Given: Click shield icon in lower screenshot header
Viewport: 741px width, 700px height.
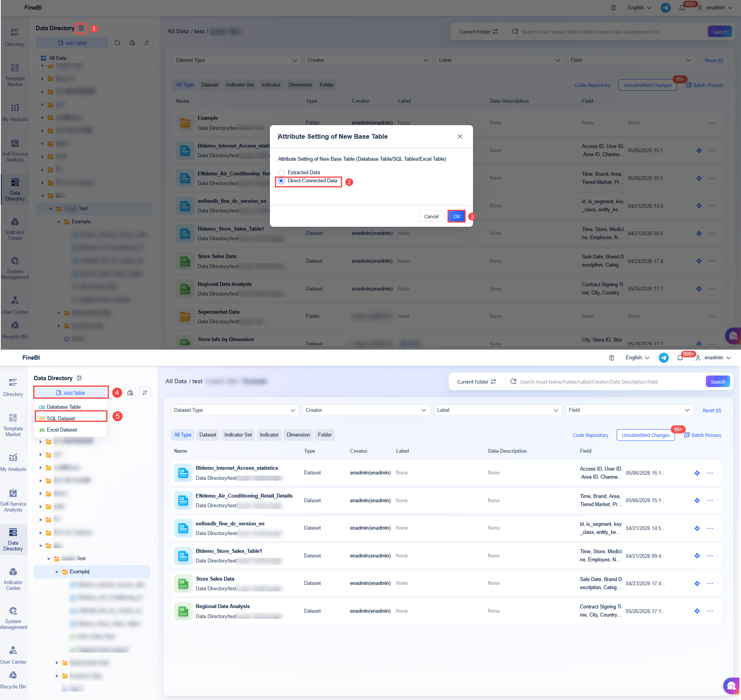Looking at the screenshot, I should pos(612,358).
